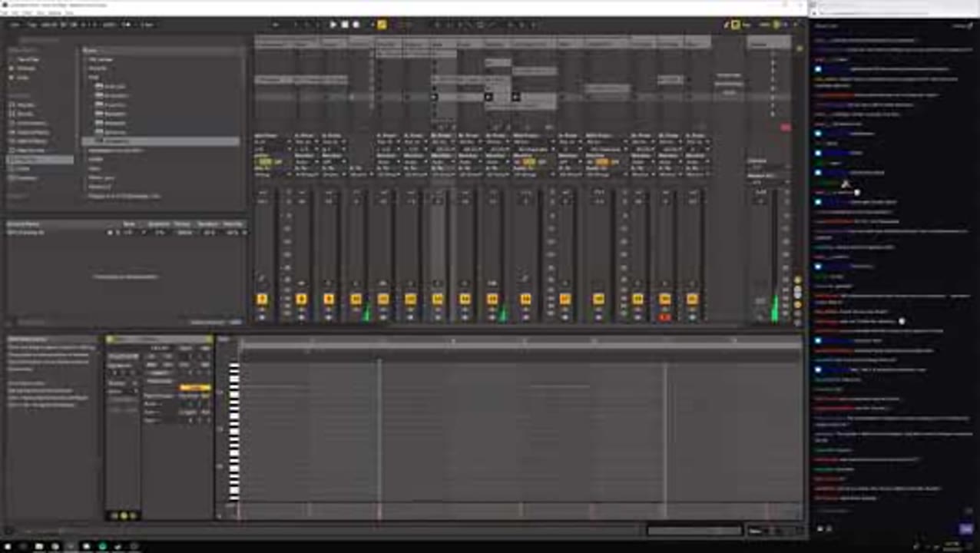The width and height of the screenshot is (980, 553).
Task: Select Drums category in the browser sidebar
Action: [x=25, y=114]
